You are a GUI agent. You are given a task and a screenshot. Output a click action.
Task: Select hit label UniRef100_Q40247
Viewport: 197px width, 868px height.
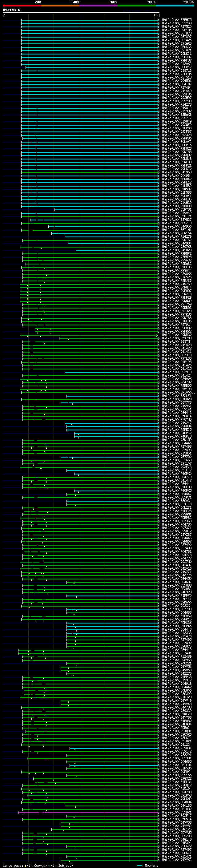[177, 423]
